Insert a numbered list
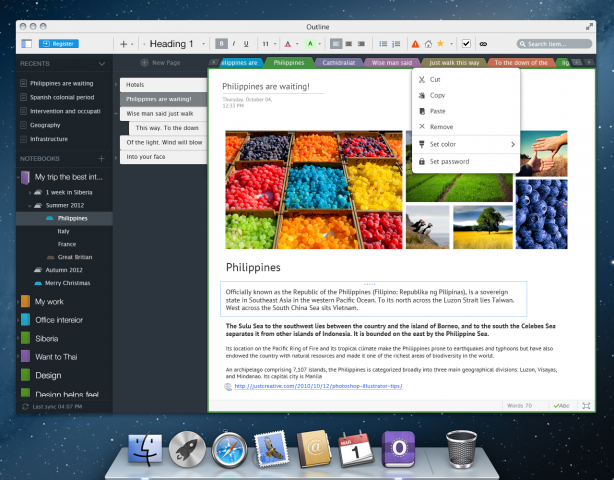Screen dimensions: 614x480 tap(396, 44)
